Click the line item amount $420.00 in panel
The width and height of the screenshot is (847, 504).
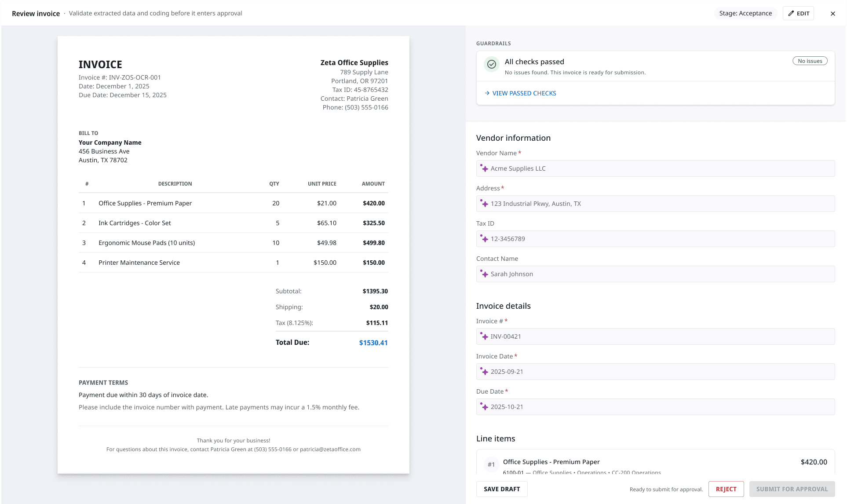[814, 462]
